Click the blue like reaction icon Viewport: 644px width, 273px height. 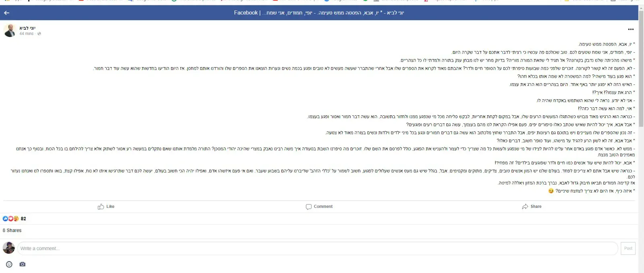[5, 219]
